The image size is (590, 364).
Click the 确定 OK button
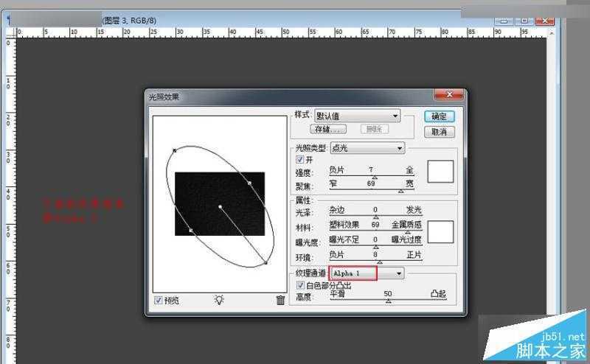point(439,116)
